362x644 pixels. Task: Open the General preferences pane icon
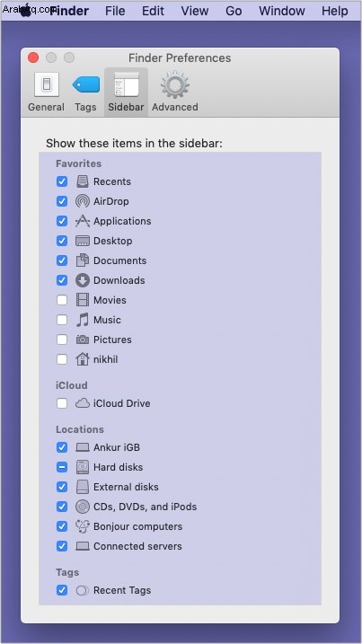click(46, 85)
